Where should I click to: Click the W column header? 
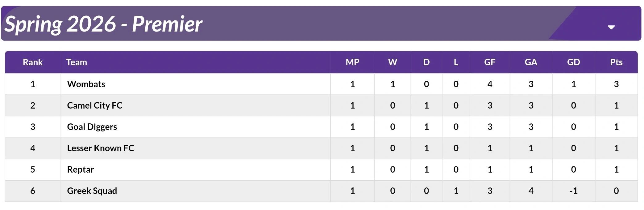(x=393, y=62)
